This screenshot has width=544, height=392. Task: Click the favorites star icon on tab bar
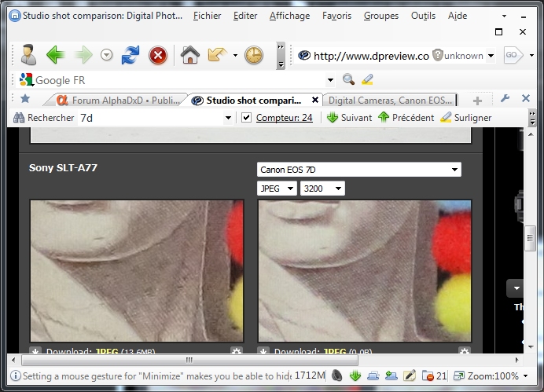coord(25,99)
